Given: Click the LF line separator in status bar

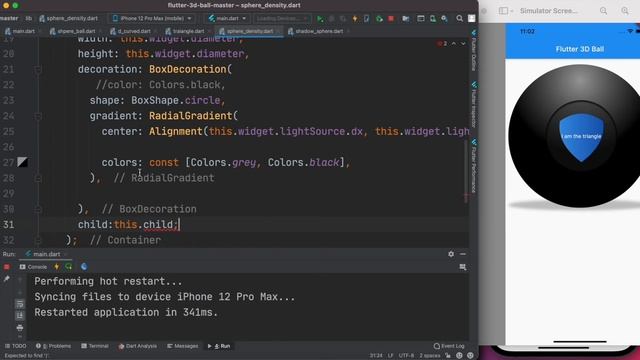Looking at the screenshot, I should coord(390,356).
